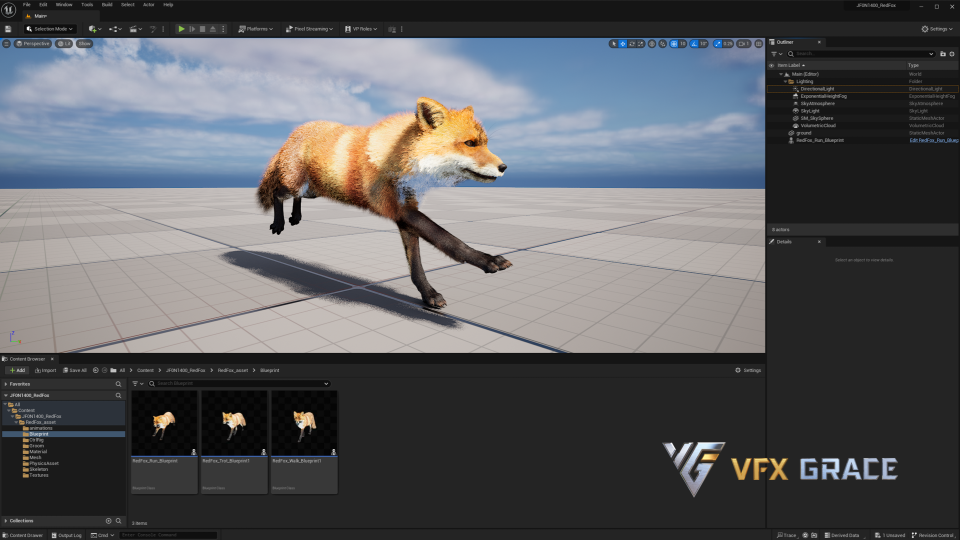Open the Outliner filter dropdown

click(x=776, y=54)
